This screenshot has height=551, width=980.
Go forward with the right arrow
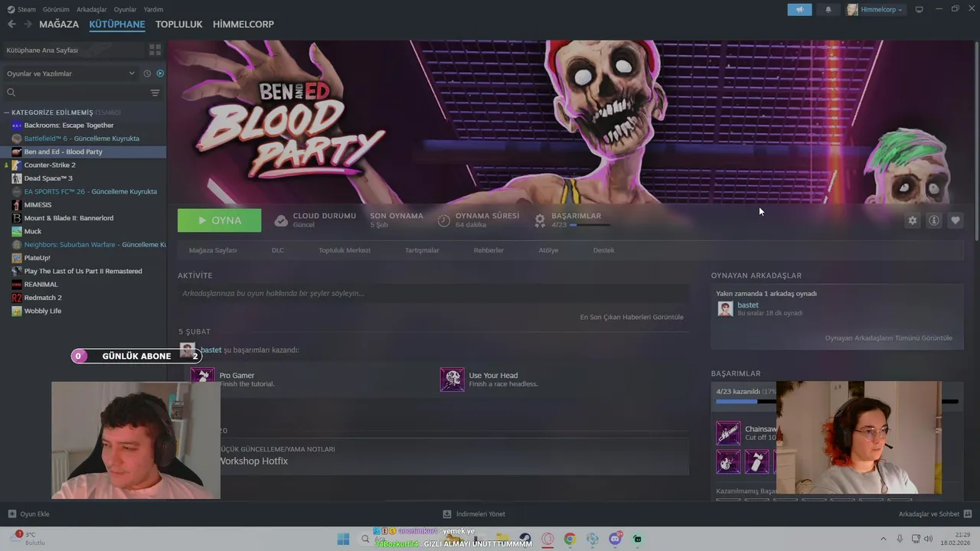[28, 24]
